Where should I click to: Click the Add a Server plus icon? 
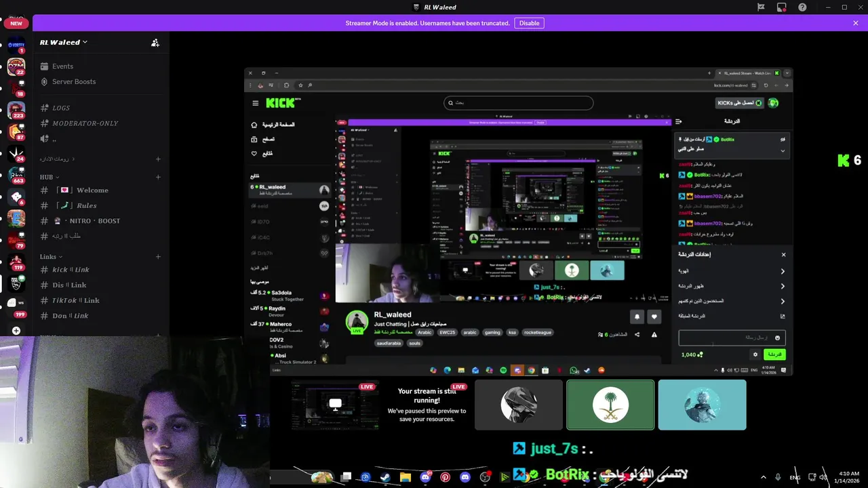tap(16, 331)
